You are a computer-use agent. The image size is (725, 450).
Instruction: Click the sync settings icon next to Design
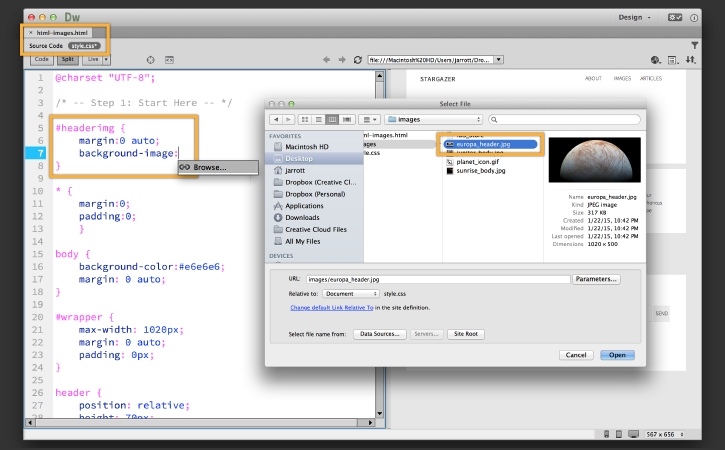(x=675, y=17)
